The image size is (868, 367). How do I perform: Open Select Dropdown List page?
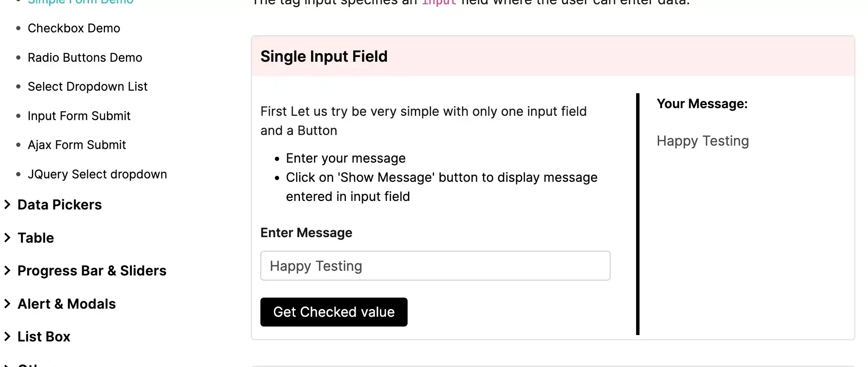click(x=88, y=86)
